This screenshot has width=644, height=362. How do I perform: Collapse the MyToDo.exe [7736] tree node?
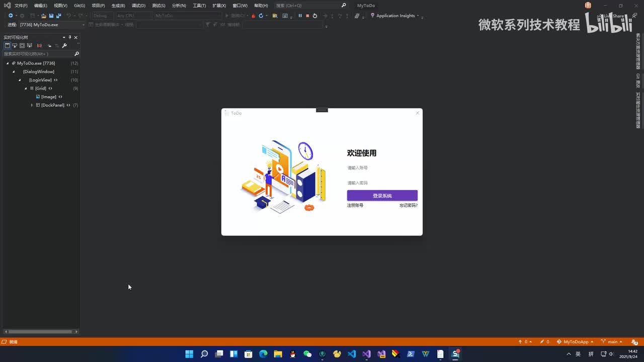8,63
